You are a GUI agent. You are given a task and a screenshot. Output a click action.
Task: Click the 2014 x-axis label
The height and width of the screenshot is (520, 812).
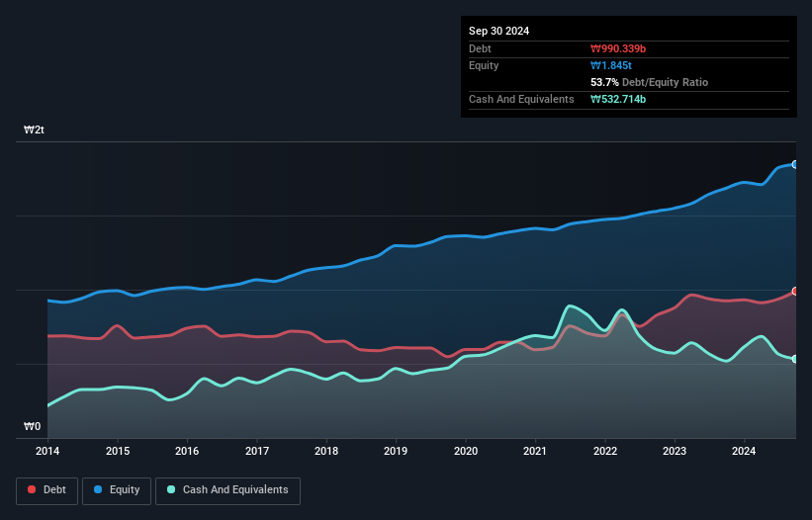point(47,451)
